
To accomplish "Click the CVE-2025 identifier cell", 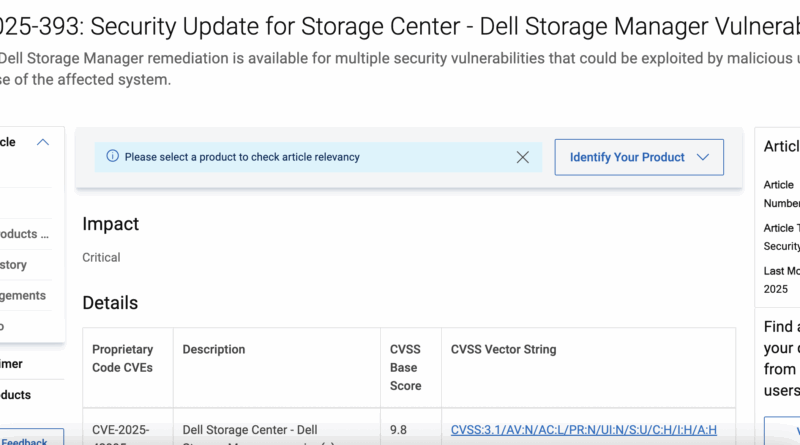I will pos(120,430).
